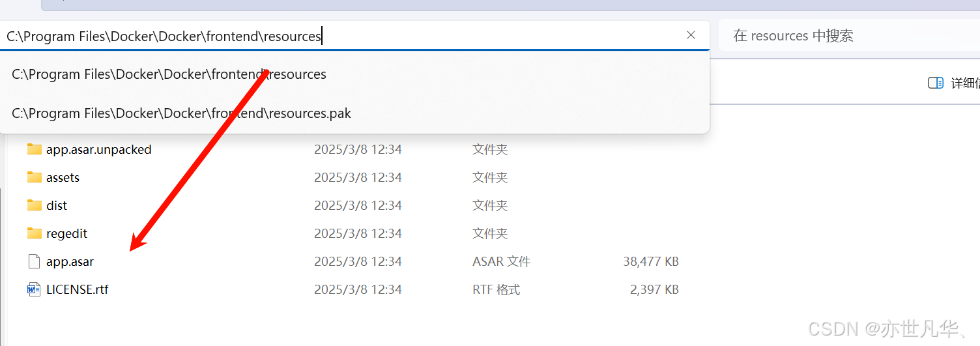Select the dist folder name

[x=57, y=205]
